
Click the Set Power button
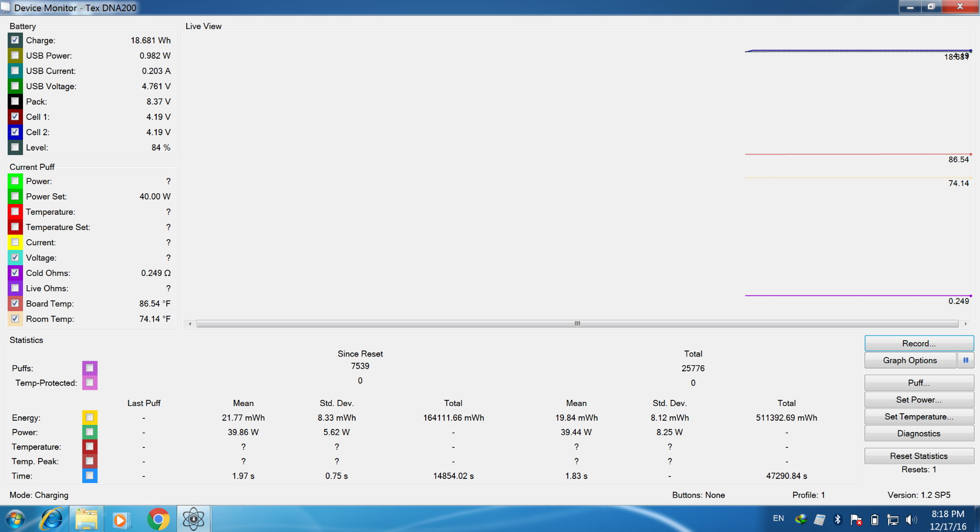919,400
